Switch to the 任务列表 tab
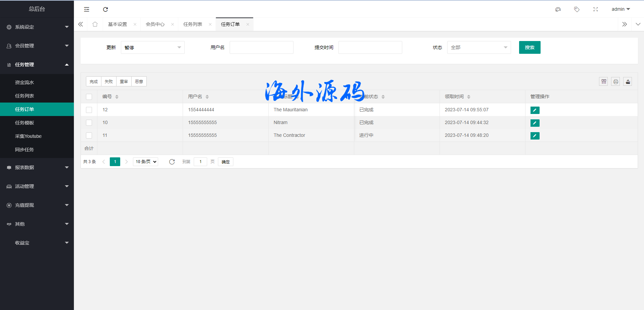The image size is (644, 310). coord(193,24)
